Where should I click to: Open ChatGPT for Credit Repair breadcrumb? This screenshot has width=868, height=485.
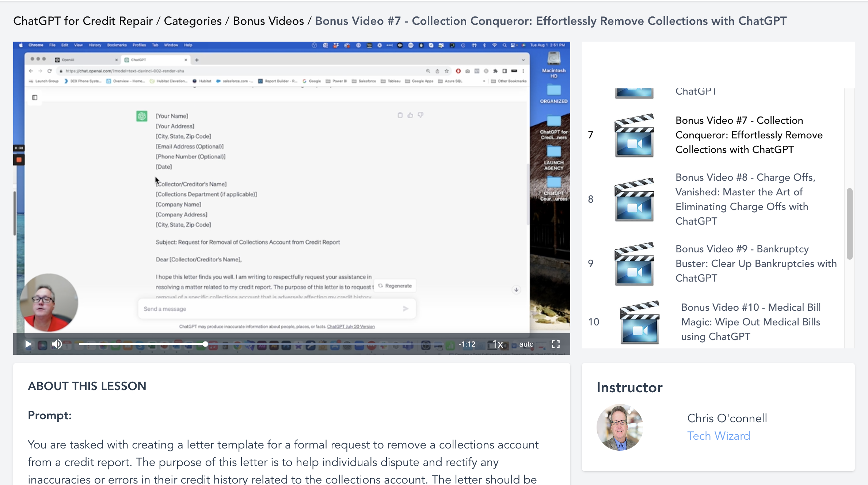coord(83,21)
